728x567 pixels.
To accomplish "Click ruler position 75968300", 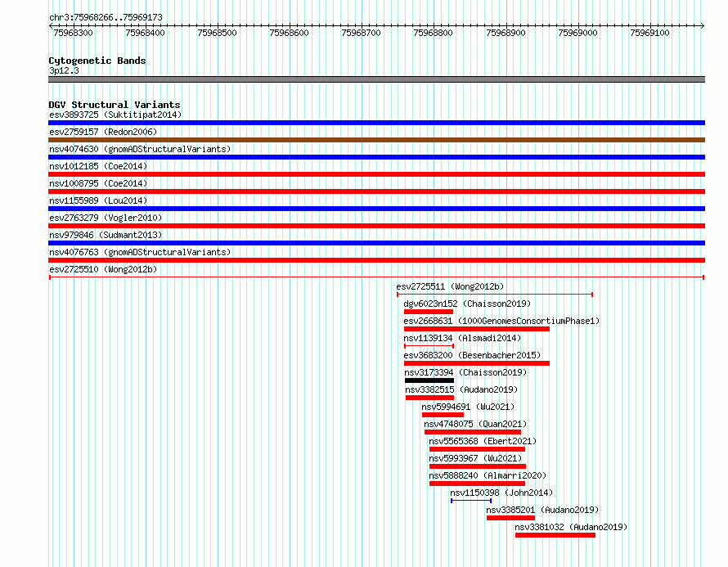I will tap(74, 33).
